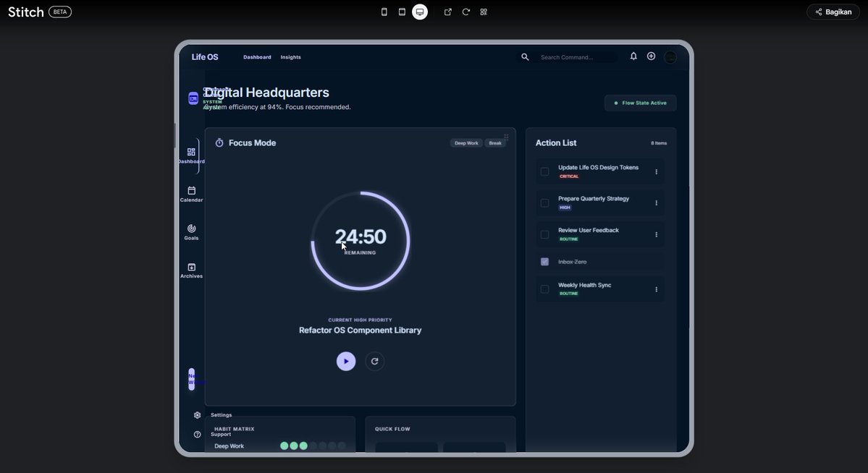Start the focus timer with play button
The width and height of the screenshot is (868, 473).
click(346, 361)
